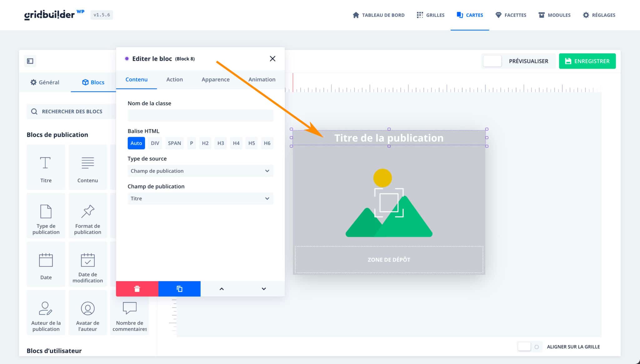
Task: Select the Titre block icon
Action: pyautogui.click(x=46, y=167)
